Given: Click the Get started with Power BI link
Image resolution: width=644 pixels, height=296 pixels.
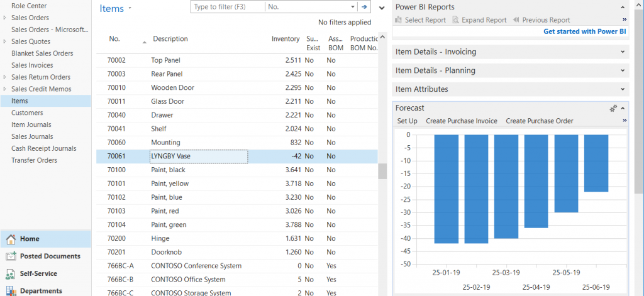Looking at the screenshot, I should (x=584, y=31).
